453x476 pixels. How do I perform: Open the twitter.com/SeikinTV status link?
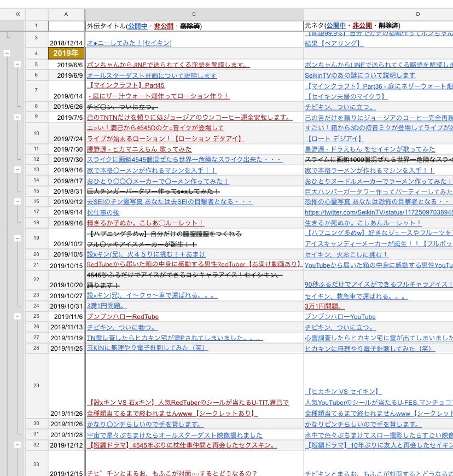point(379,212)
